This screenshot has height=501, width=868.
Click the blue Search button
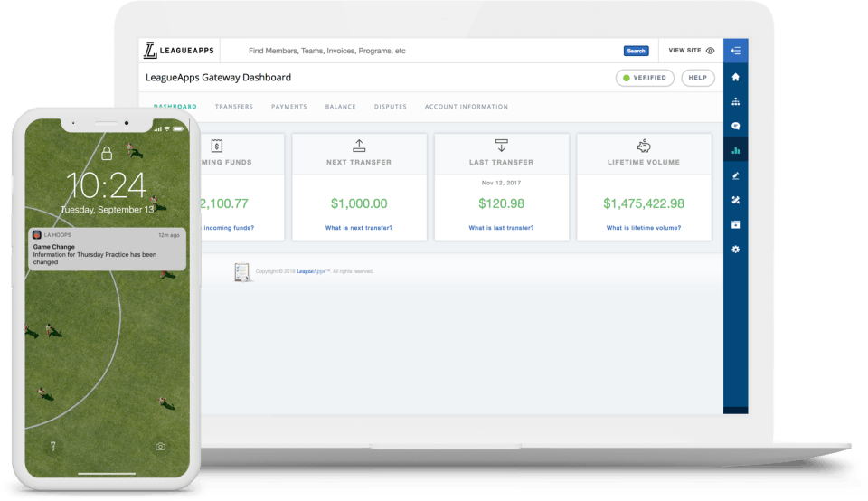[636, 51]
